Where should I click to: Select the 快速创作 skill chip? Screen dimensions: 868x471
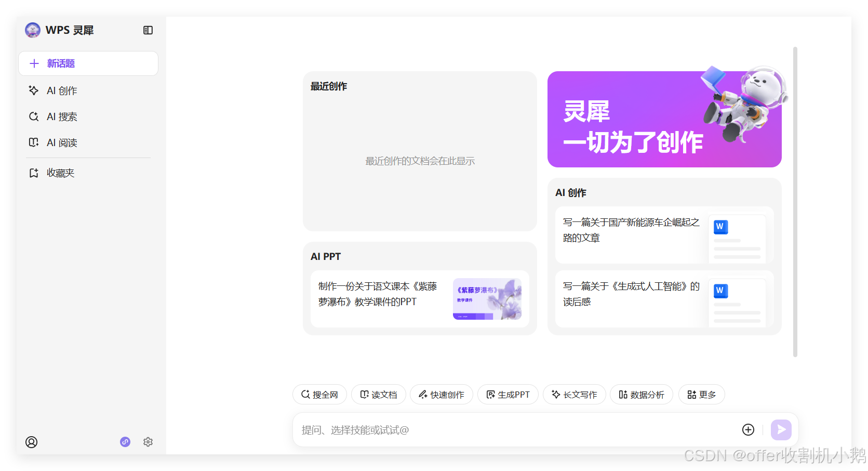point(442,395)
